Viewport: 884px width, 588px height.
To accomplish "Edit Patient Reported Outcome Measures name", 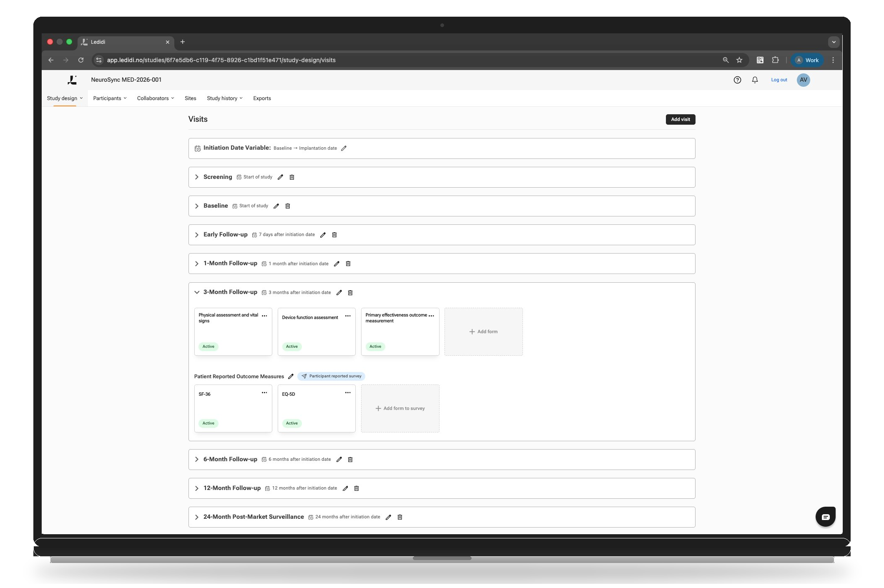I will click(x=291, y=376).
